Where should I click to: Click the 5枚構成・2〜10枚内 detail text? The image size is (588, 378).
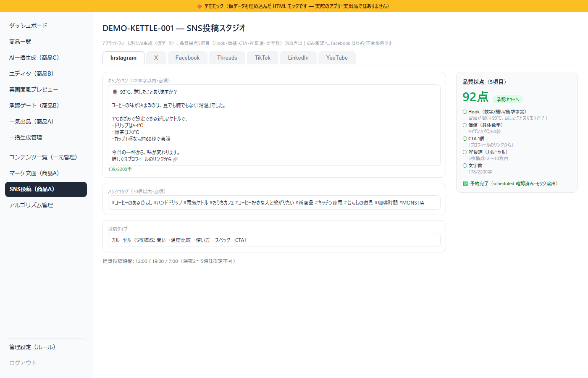(x=488, y=158)
